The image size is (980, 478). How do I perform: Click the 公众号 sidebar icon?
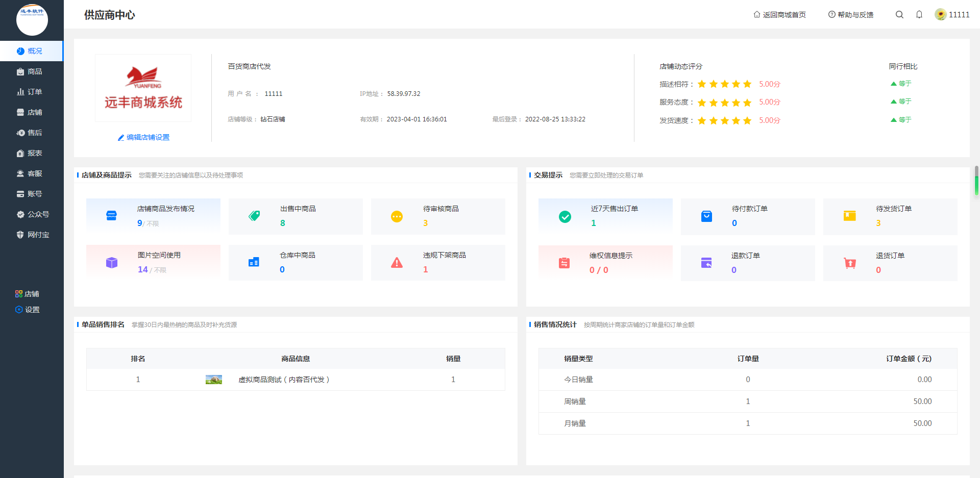pyautogui.click(x=20, y=214)
